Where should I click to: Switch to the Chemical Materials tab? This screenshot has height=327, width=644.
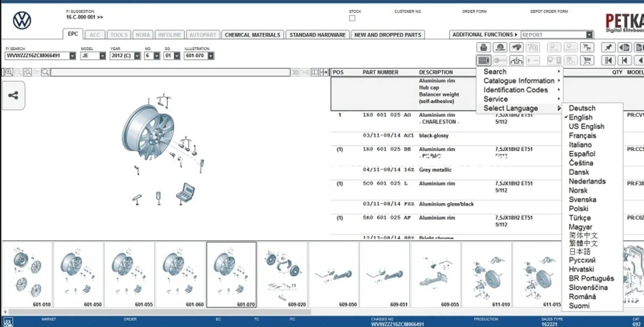coord(252,35)
